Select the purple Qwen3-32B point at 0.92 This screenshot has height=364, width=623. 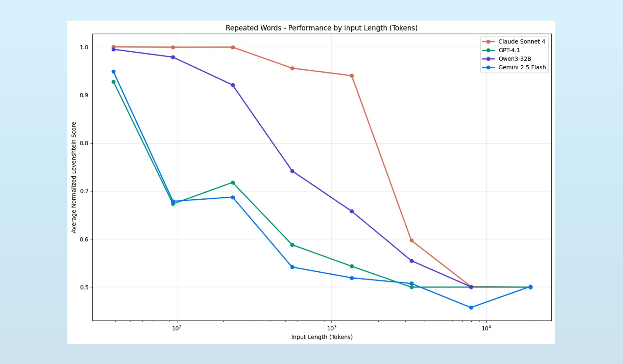coord(233,85)
